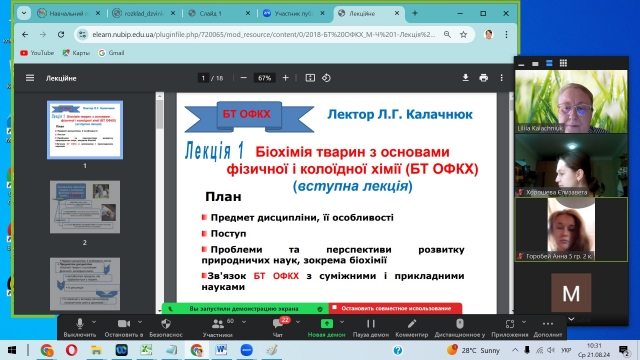Image resolution: width=640 pixels, height=360 pixels.
Task: Switch to the rozklad_dzvin tab
Action: [x=144, y=13]
